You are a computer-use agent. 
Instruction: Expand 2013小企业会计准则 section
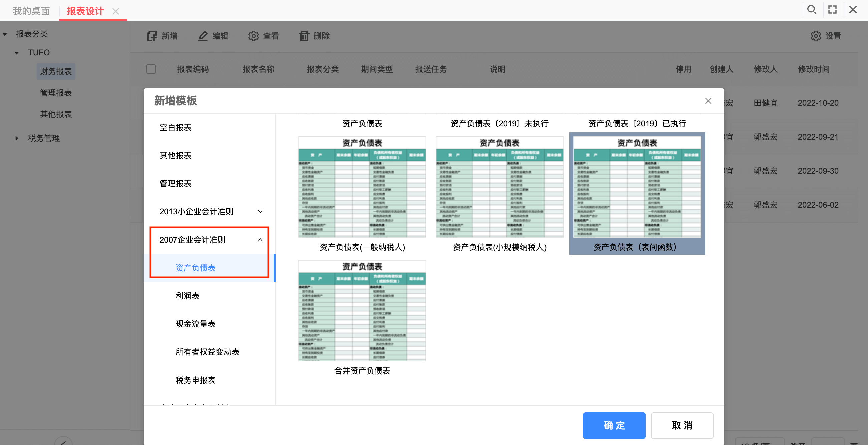coord(260,212)
